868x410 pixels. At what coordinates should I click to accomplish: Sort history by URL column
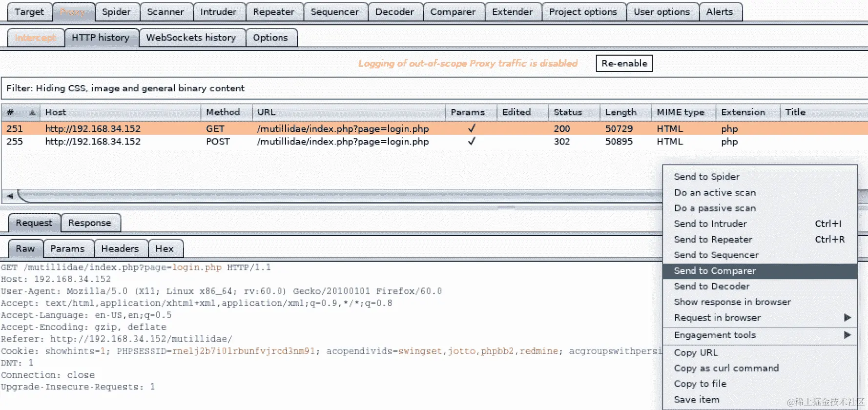pyautogui.click(x=349, y=112)
